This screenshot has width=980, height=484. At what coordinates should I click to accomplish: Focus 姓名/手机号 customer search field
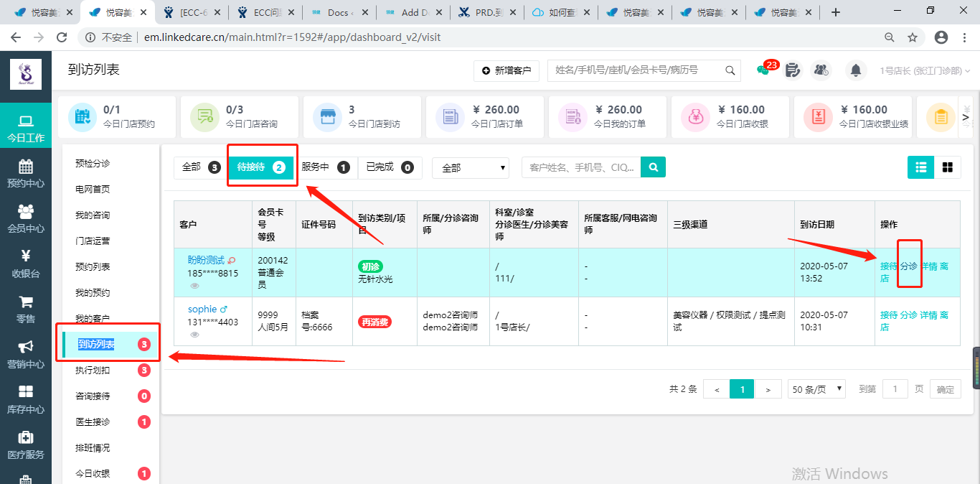pos(635,70)
